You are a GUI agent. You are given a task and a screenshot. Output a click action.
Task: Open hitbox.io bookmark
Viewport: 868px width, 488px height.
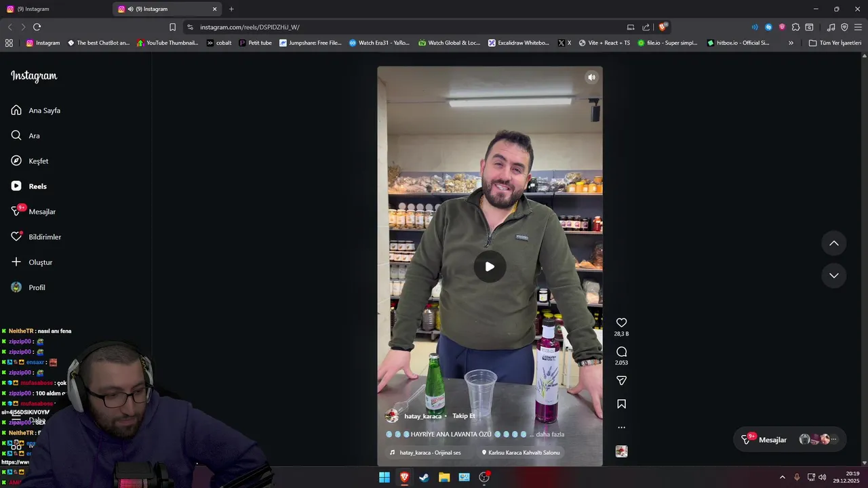pyautogui.click(x=738, y=43)
